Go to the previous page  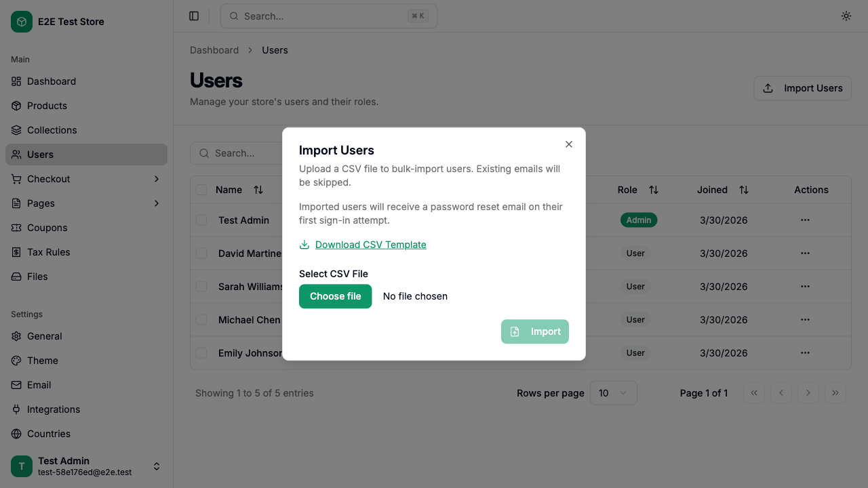tap(781, 393)
